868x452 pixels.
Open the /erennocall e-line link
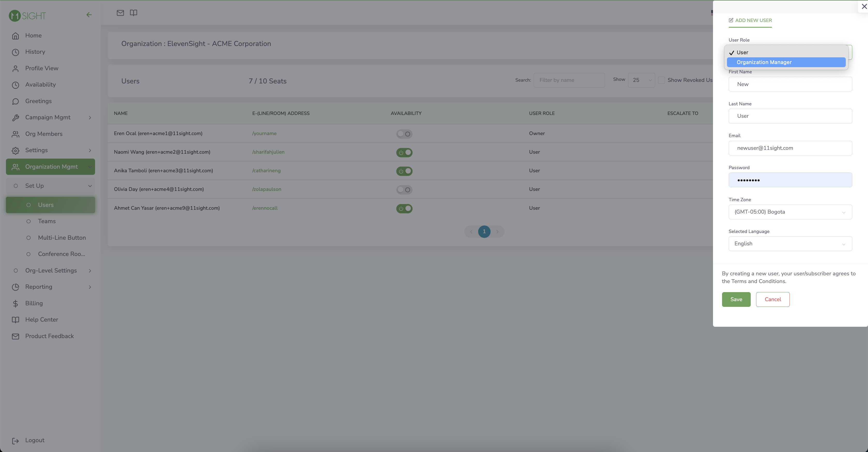[x=265, y=208]
